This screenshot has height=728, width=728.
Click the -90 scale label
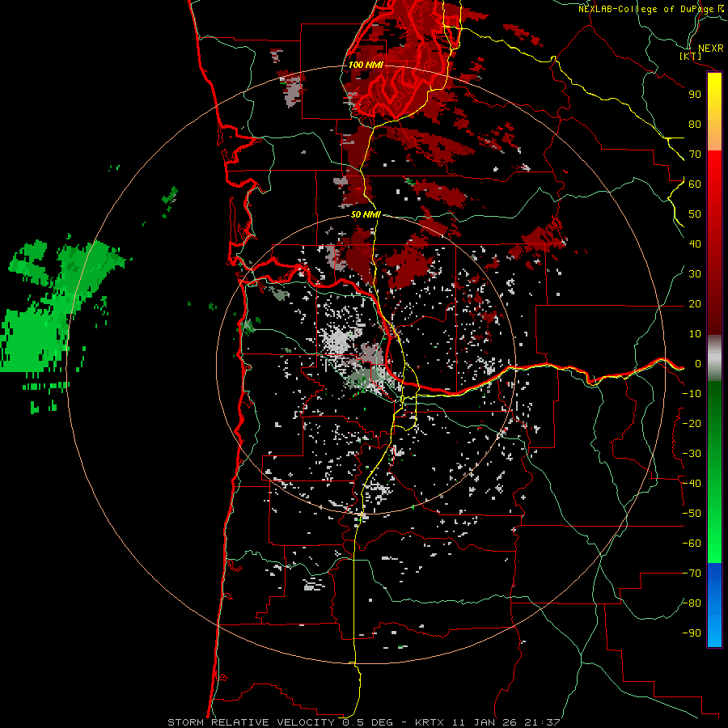pyautogui.click(x=692, y=633)
